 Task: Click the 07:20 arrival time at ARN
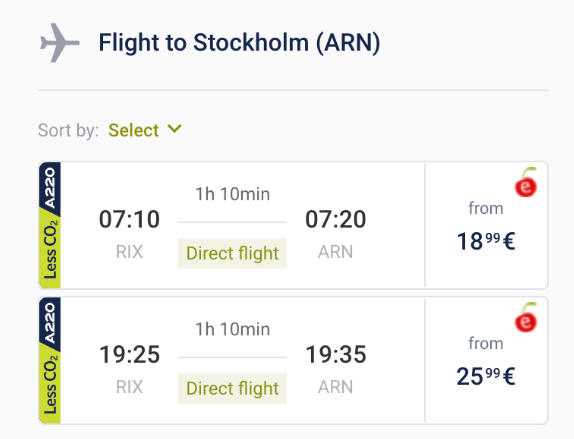click(336, 219)
